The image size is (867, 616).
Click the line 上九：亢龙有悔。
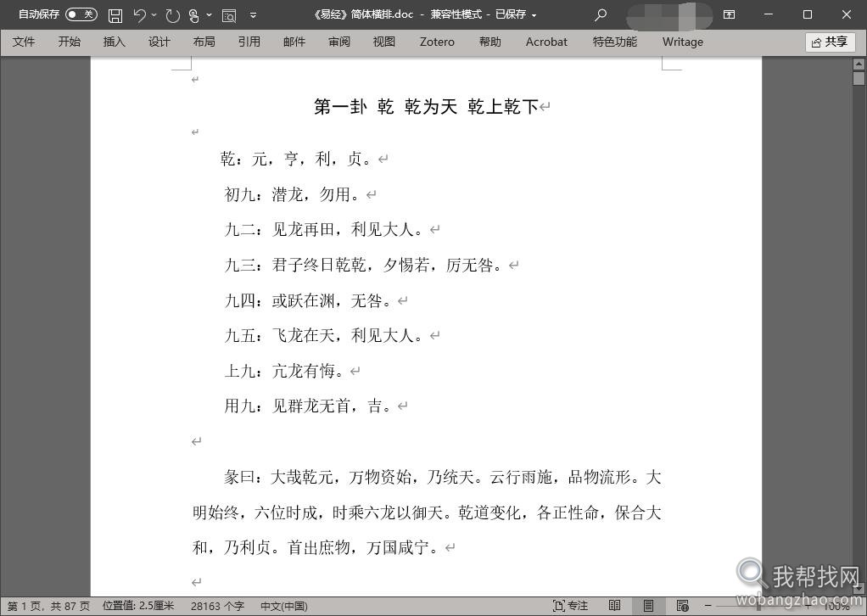pyautogui.click(x=284, y=371)
